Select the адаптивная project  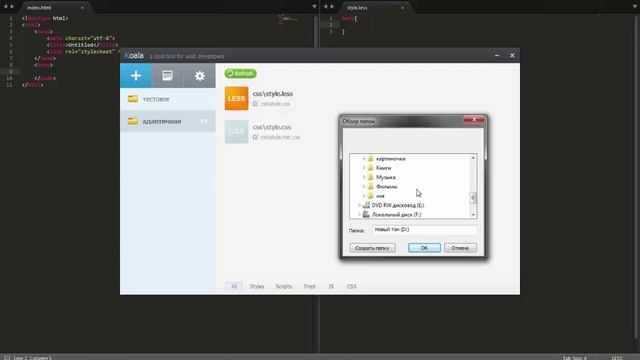click(x=168, y=121)
